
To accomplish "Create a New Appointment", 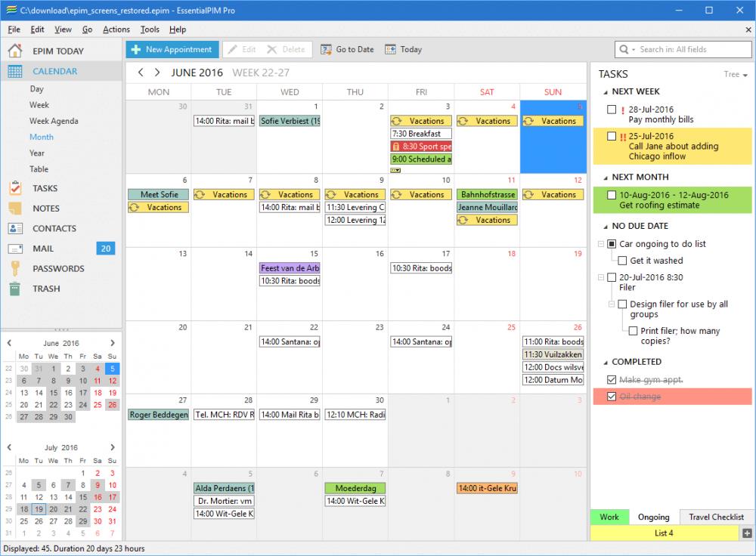I will point(172,49).
